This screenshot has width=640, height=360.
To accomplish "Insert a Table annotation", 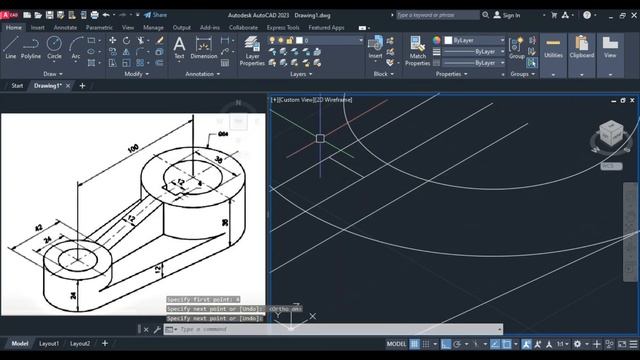I will [x=225, y=63].
